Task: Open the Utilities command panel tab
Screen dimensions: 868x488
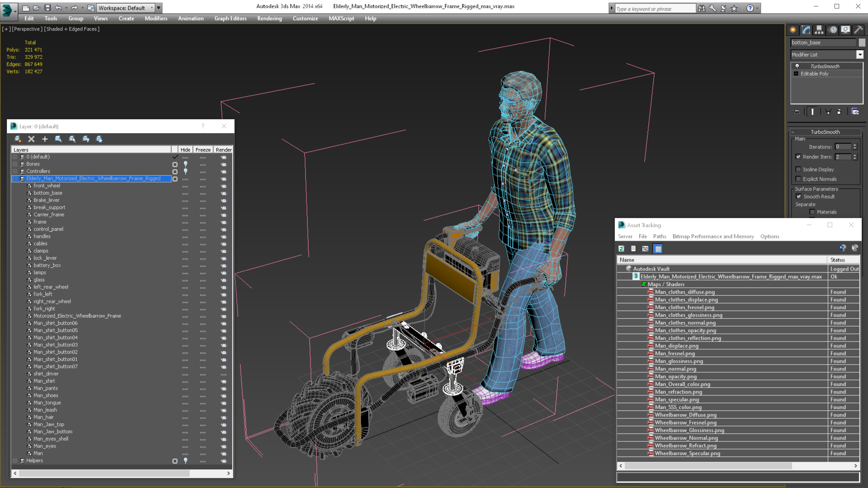Action: tap(858, 30)
